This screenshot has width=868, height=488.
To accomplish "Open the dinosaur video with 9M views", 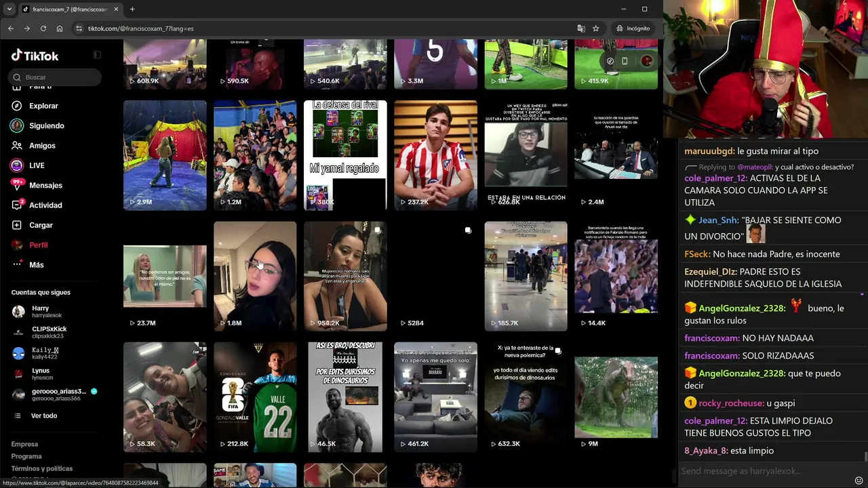I will click(x=616, y=397).
